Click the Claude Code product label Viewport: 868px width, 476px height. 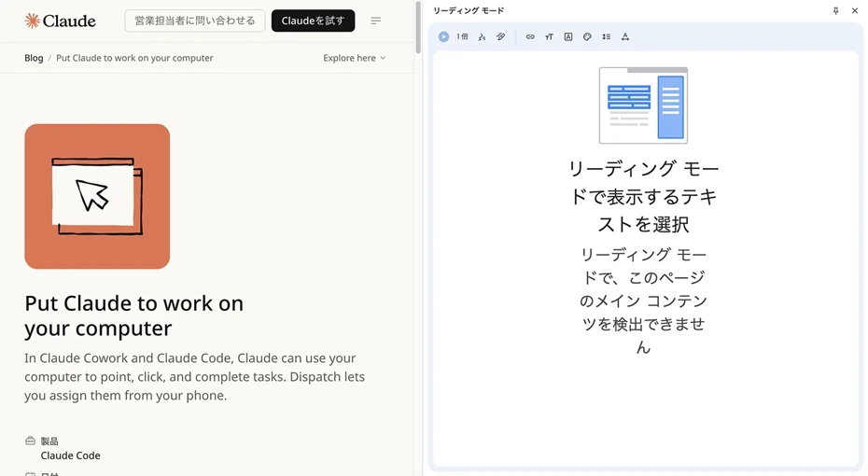click(x=70, y=455)
